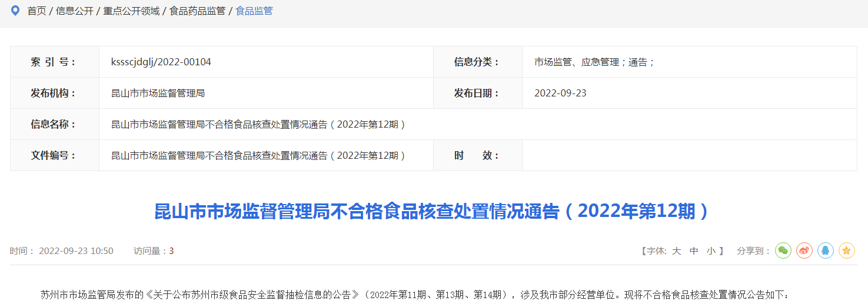The height and width of the screenshot is (304, 868).
Task: Click the 信息名称 row notice title
Action: tap(258, 124)
